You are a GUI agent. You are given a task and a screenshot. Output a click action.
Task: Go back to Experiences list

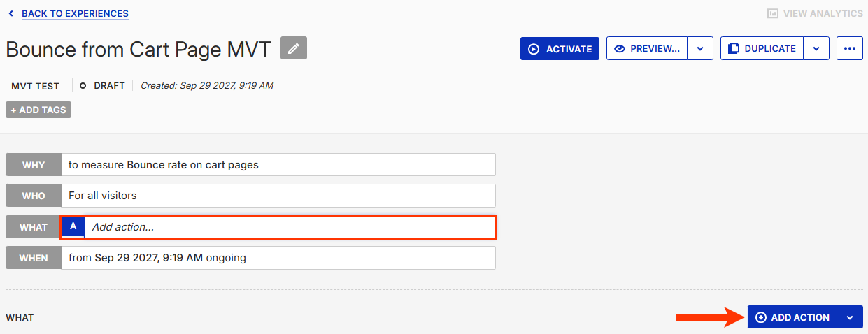coord(75,13)
